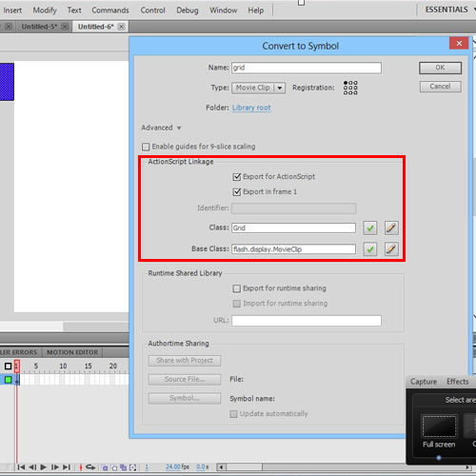Open the ESSENTIALS workspace dropdown
476x476 pixels.
tap(450, 10)
